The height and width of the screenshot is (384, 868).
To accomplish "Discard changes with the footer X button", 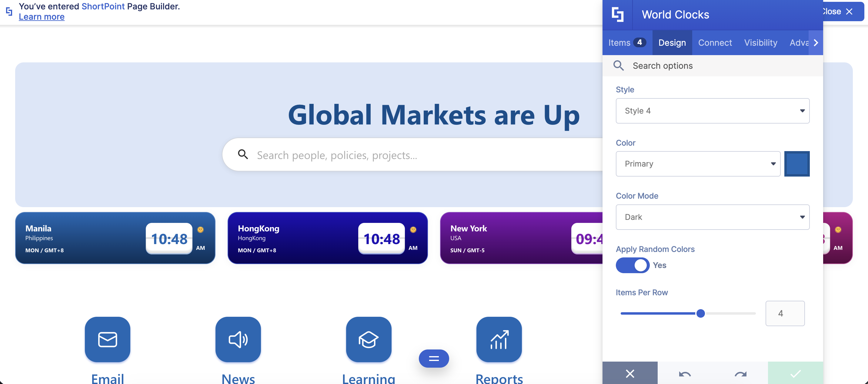I will (x=630, y=373).
